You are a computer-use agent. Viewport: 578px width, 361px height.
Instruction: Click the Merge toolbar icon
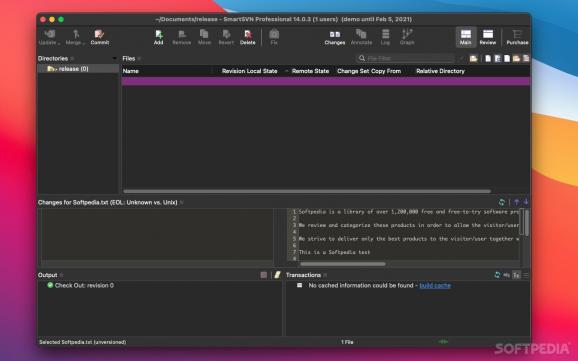[x=75, y=37]
